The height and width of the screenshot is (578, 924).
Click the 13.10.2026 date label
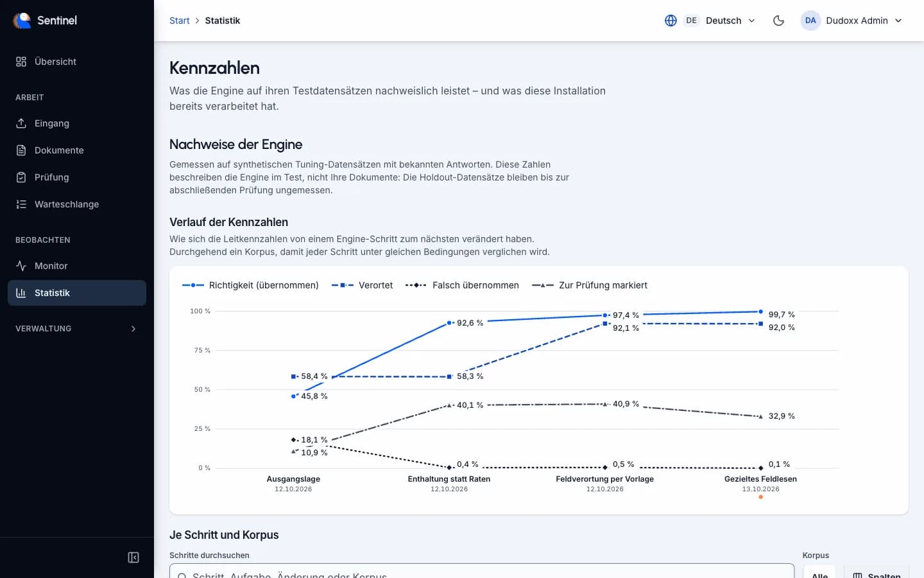coord(761,489)
